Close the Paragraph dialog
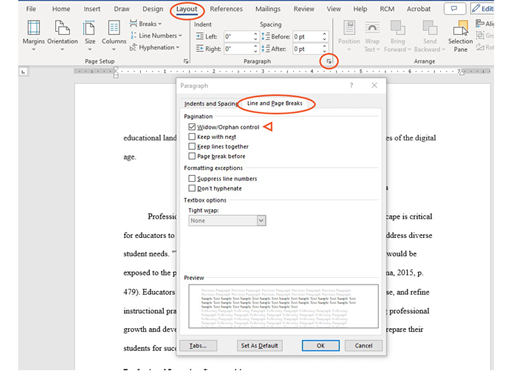This screenshot has width=513, height=374. [x=374, y=85]
